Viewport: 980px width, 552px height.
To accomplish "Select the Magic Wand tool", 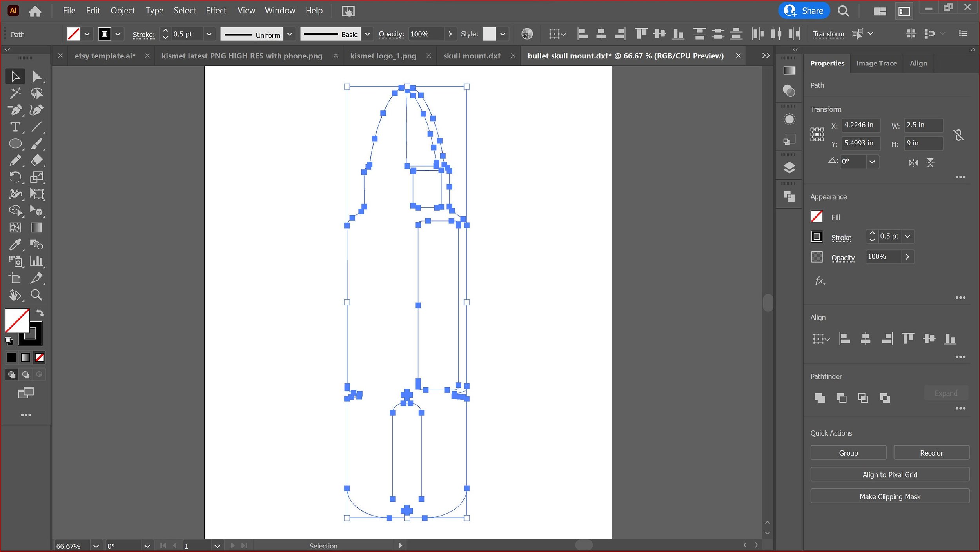I will click(15, 93).
